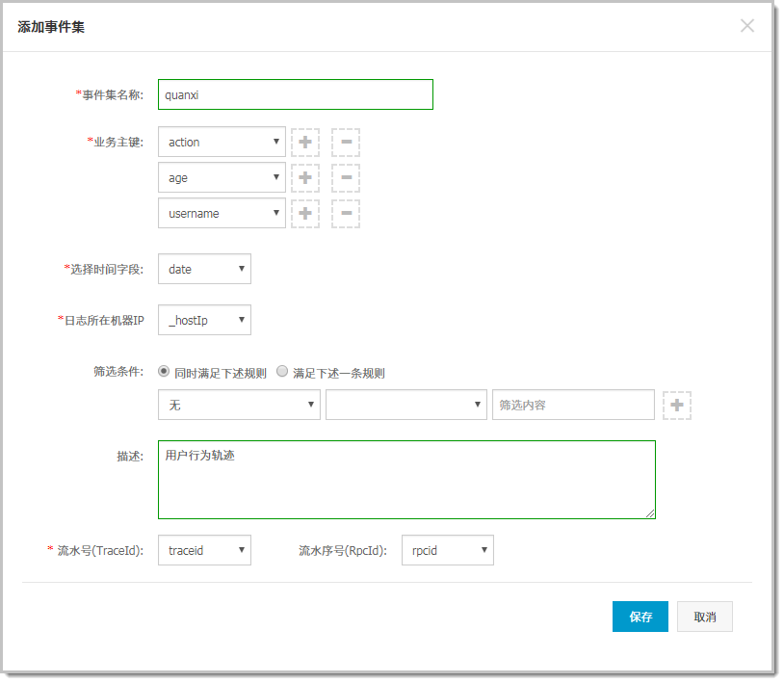Add another filter condition row
Viewport: 784px width, 683px height.
[x=676, y=405]
